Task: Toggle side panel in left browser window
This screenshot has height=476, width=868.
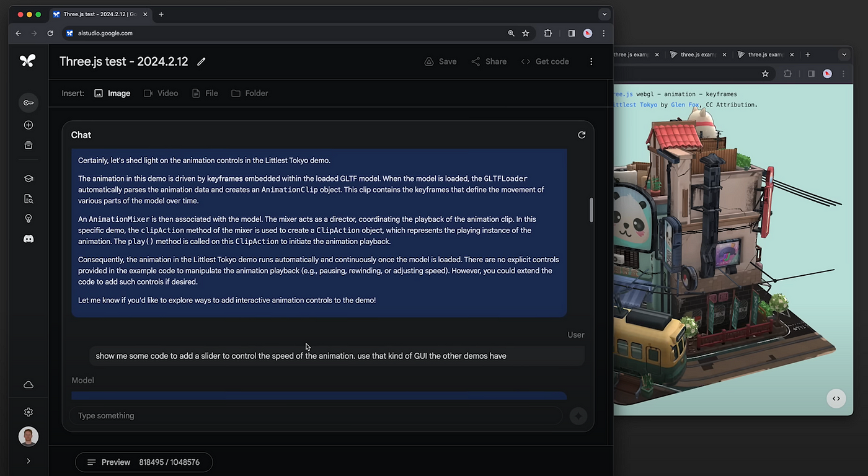Action: (x=572, y=33)
